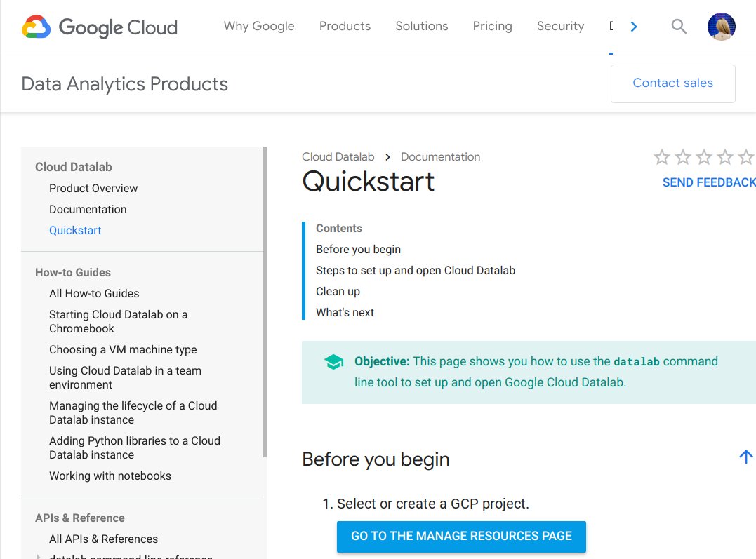Click the How-to Guides sidebar heading
The height and width of the screenshot is (559, 756).
(73, 272)
